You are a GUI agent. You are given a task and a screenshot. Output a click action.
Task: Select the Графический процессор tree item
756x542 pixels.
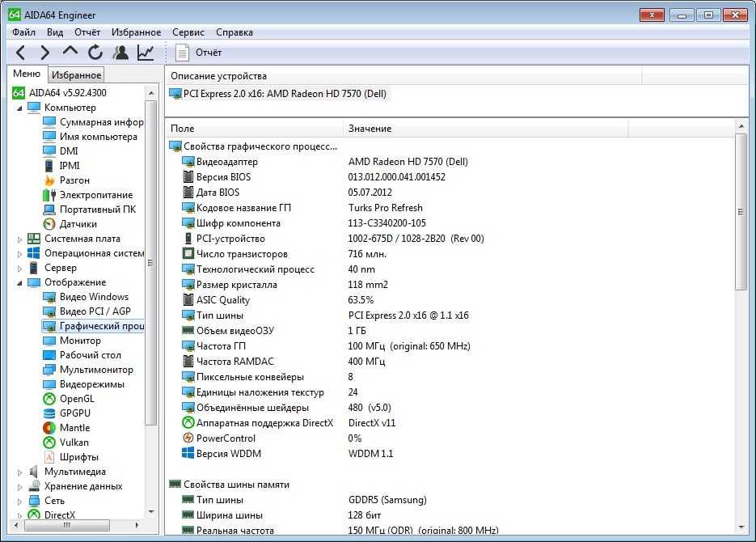click(x=94, y=326)
